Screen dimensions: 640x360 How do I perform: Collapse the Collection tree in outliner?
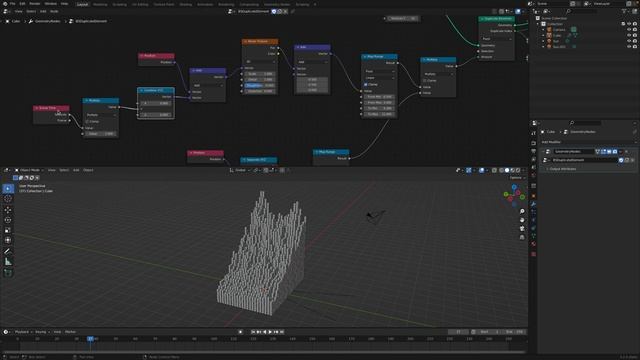[x=538, y=24]
